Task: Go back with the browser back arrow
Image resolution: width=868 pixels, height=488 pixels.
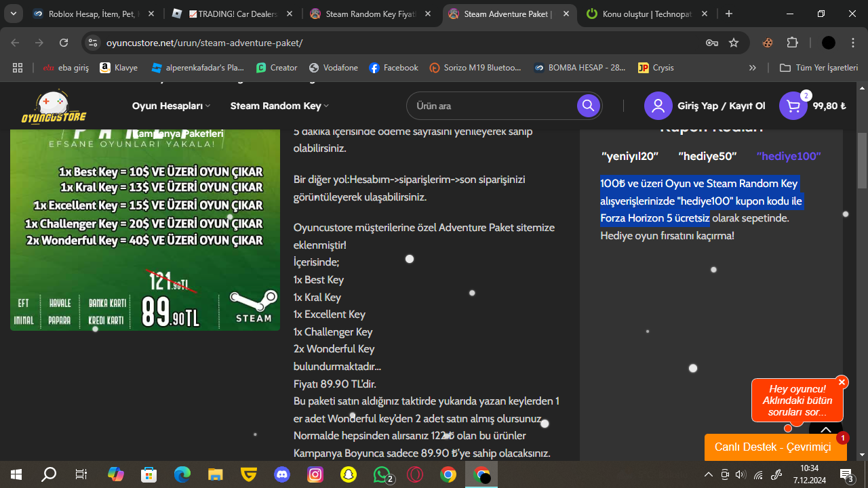Action: [16, 43]
